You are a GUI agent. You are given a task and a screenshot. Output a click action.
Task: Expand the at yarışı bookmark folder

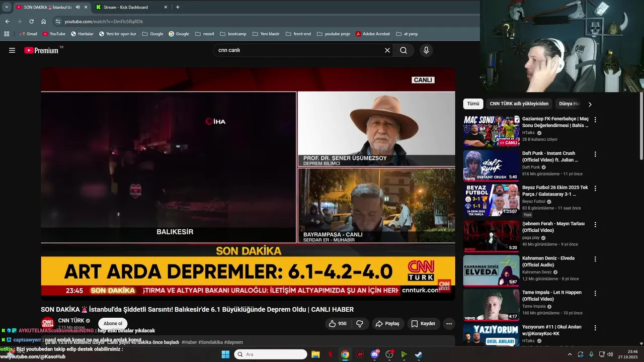coord(407,34)
